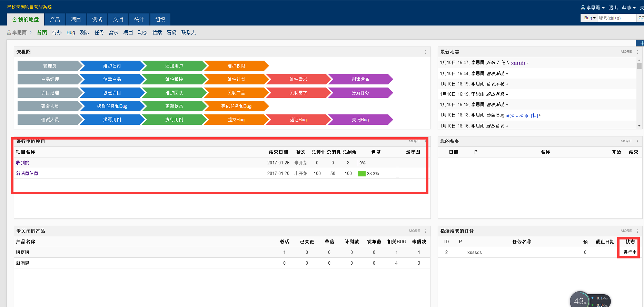The height and width of the screenshot is (307, 644).
Task: Open 未关闭的产品 panel's three-dot options menu
Action: [425, 231]
